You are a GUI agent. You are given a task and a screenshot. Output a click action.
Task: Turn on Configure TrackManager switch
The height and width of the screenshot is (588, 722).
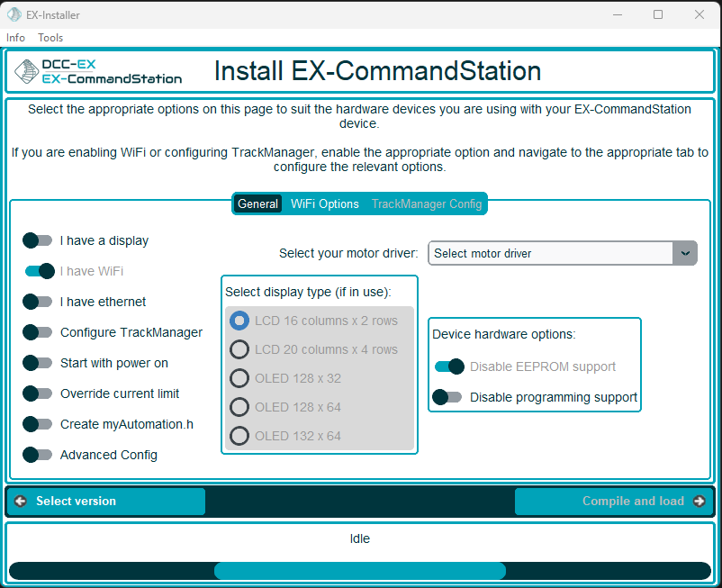coord(38,332)
